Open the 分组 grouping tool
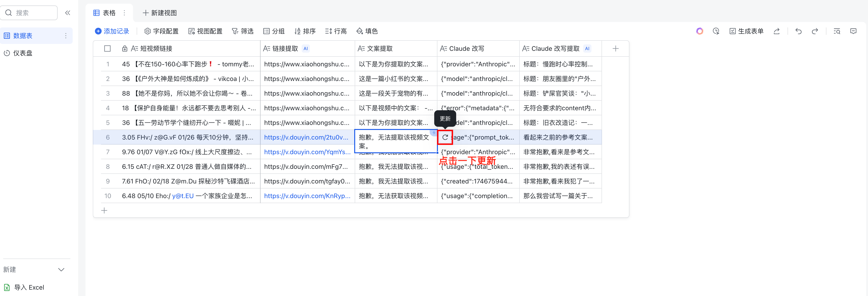Image resolution: width=868 pixels, height=296 pixels. pos(274,31)
